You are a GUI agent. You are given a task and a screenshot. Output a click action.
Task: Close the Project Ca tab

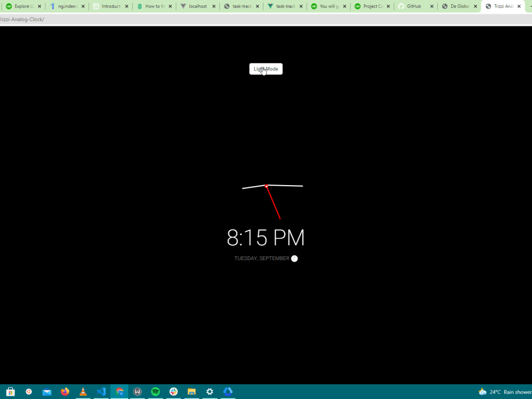coord(388,6)
